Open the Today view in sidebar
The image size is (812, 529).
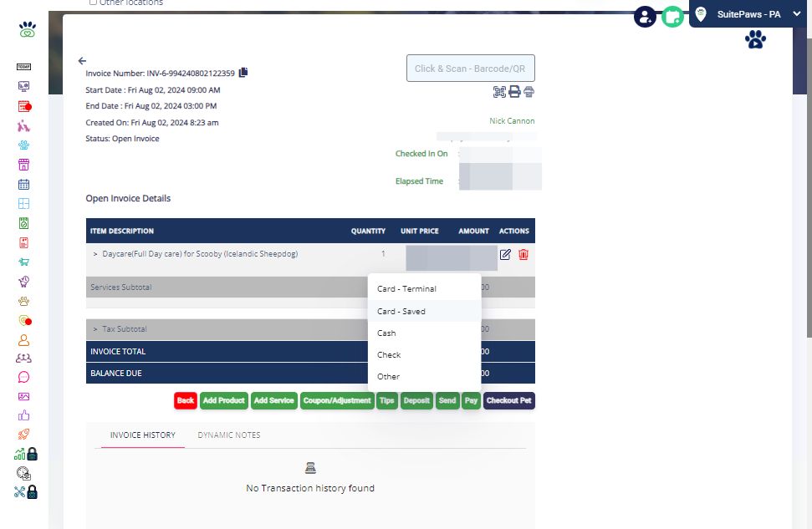(x=23, y=67)
